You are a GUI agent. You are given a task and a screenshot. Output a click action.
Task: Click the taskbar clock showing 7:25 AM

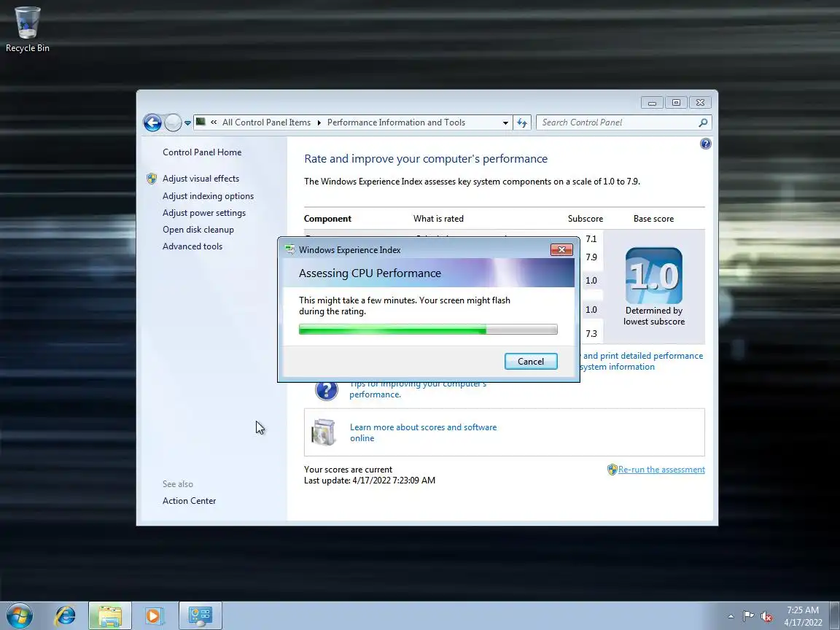(803, 616)
